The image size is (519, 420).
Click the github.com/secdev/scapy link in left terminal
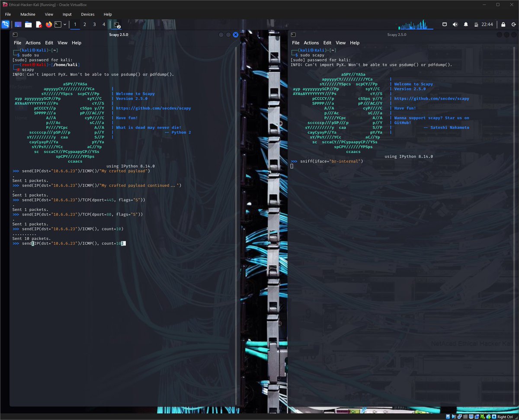154,108
